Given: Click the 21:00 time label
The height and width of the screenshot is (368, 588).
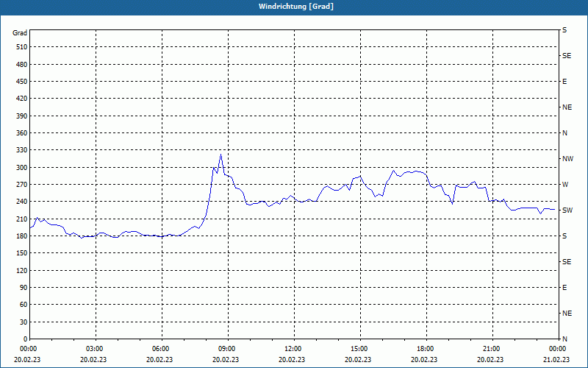Looking at the screenshot, I should coord(491,349).
